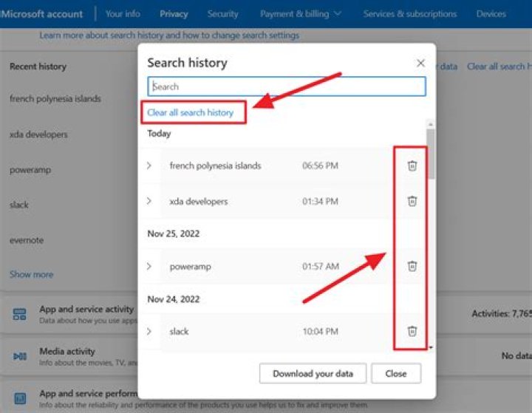The width and height of the screenshot is (532, 413).
Task: Remove the slack search entry with trash icon
Action: (x=412, y=331)
